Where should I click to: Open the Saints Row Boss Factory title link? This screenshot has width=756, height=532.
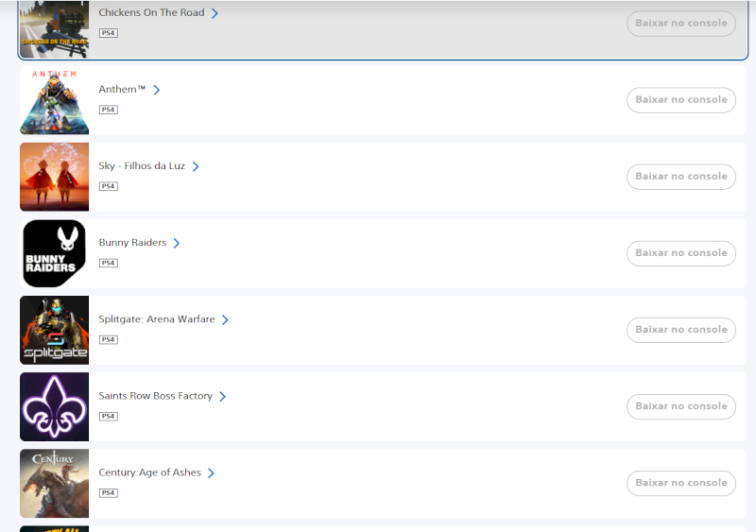coord(155,396)
